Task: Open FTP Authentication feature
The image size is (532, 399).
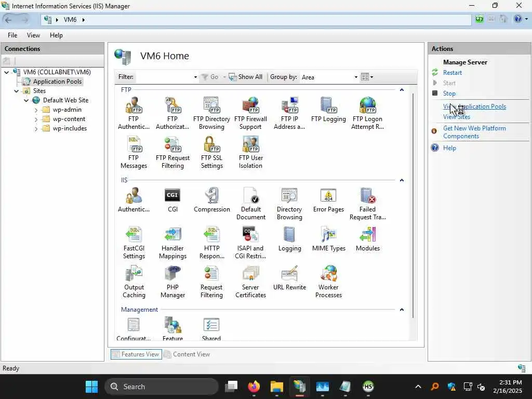Action: pos(134,113)
